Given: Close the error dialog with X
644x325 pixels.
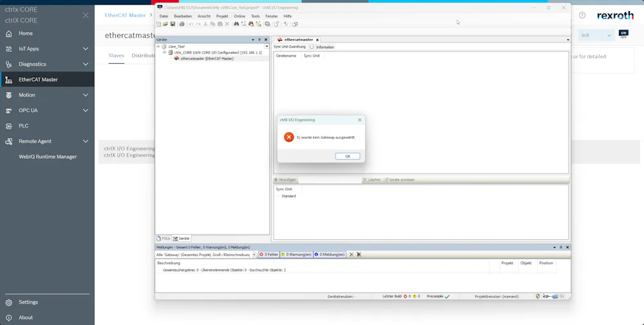Looking at the screenshot, I should coord(360,120).
